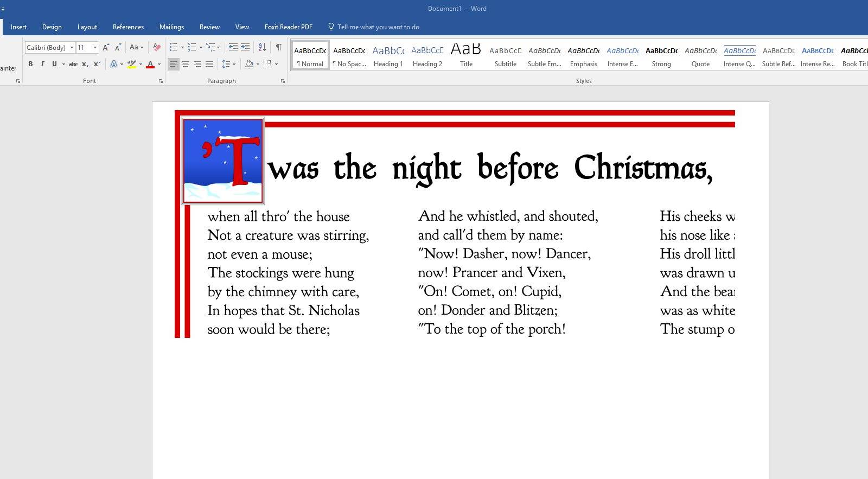Screen dimensions: 868x479
Task: Expand the font color dropdown arrow
Action: [159, 64]
